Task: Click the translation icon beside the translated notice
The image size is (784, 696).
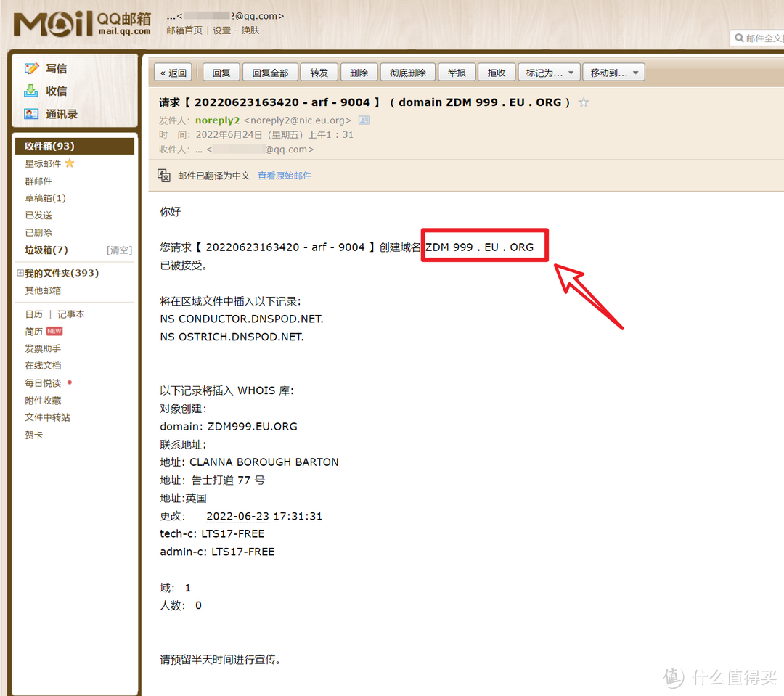Action: [164, 176]
